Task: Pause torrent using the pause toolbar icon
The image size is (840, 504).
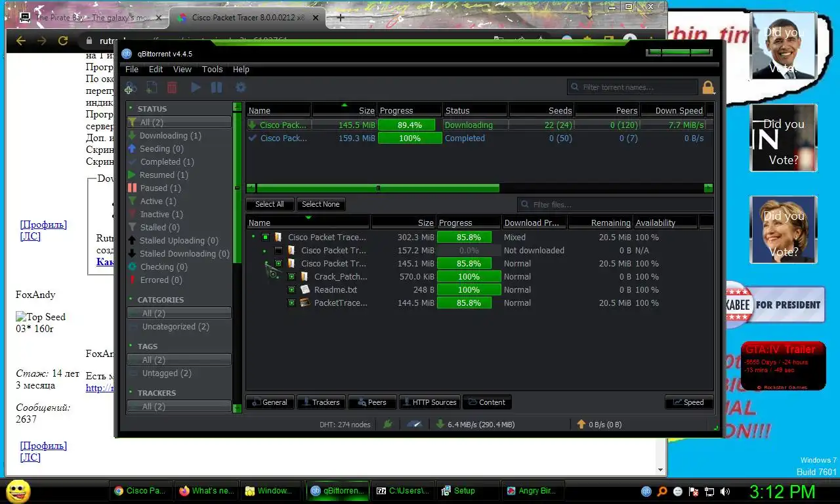Action: (x=217, y=87)
